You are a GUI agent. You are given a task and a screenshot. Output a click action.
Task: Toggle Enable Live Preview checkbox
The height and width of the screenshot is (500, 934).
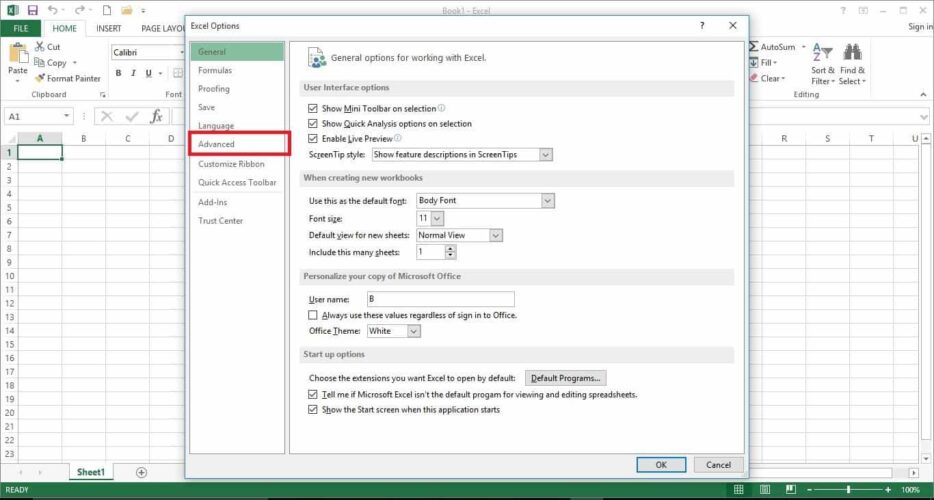click(x=313, y=138)
